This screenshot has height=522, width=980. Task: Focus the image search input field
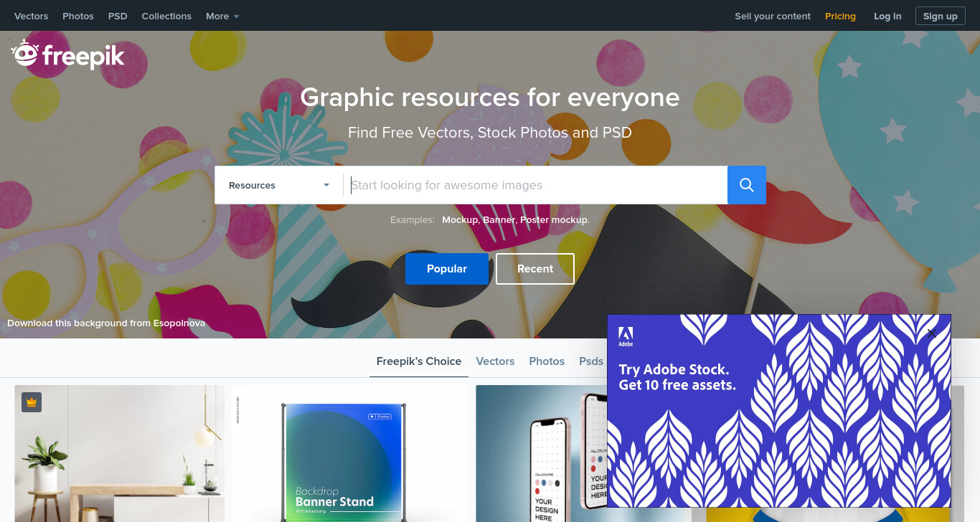click(536, 185)
